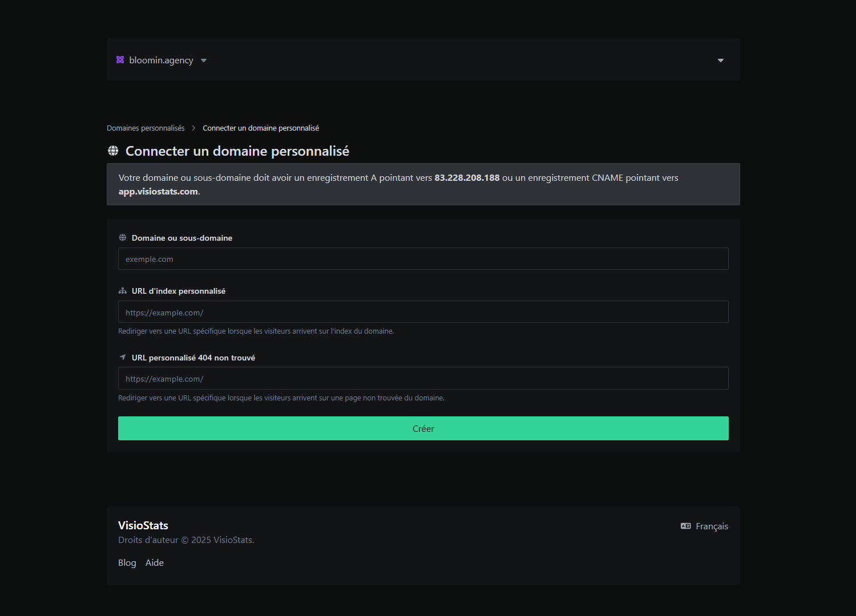Screen dimensions: 856x616
Task: Open the account dropdown arrow at top right
Action: coord(721,60)
